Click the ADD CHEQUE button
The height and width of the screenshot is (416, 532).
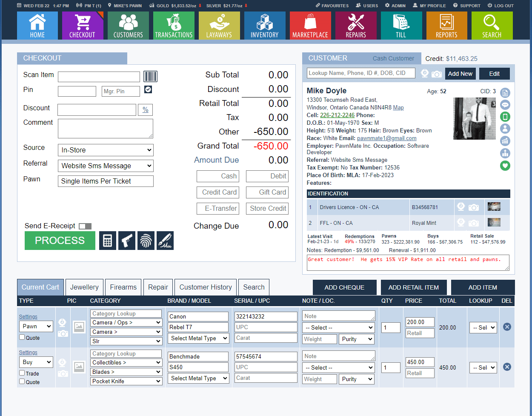point(344,287)
